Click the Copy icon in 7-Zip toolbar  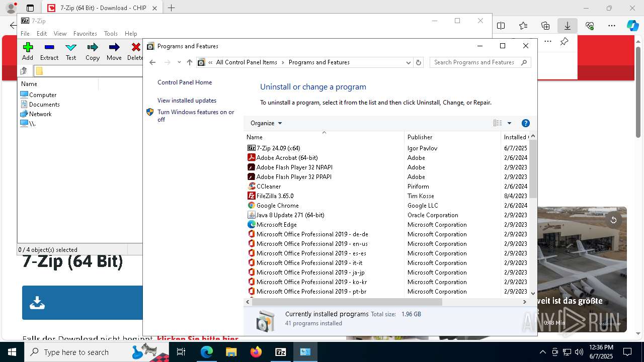coord(93,51)
